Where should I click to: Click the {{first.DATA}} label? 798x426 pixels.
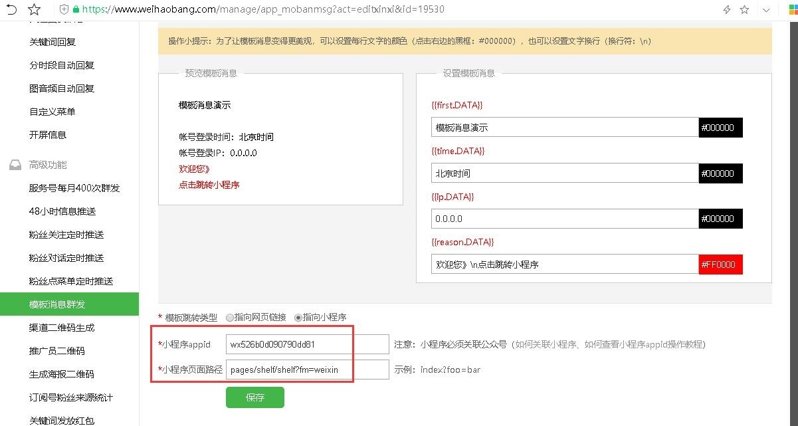click(x=457, y=105)
